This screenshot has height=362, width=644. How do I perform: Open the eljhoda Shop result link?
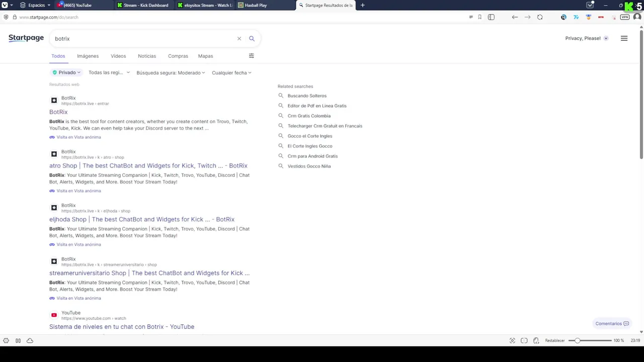(x=142, y=219)
